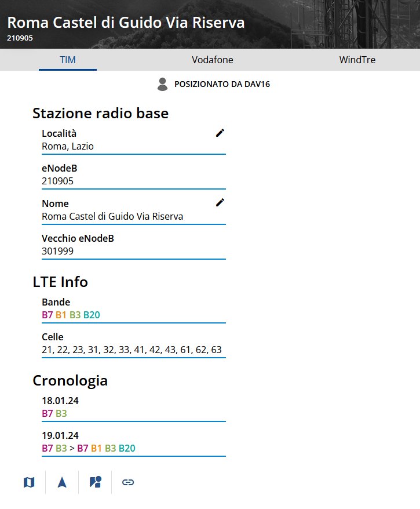Screen dimensions: 420x509
Task: Click the eNodeB value 210905
Action: (x=58, y=181)
